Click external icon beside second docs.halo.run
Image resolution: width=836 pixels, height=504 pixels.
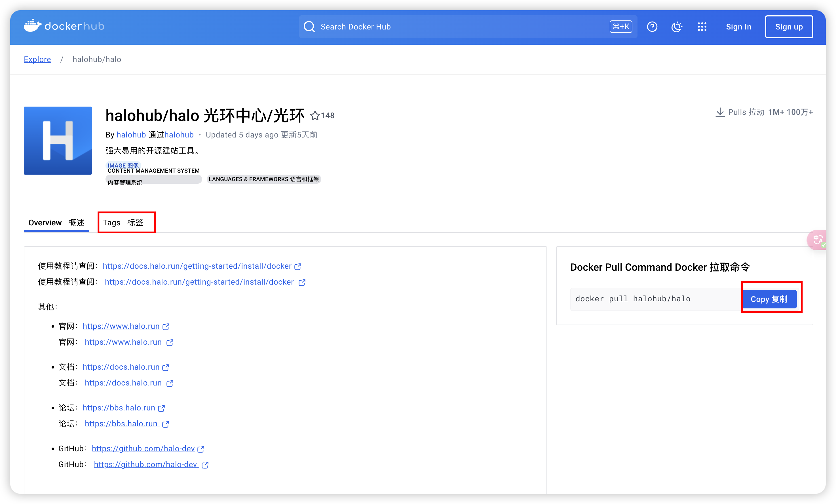170,383
